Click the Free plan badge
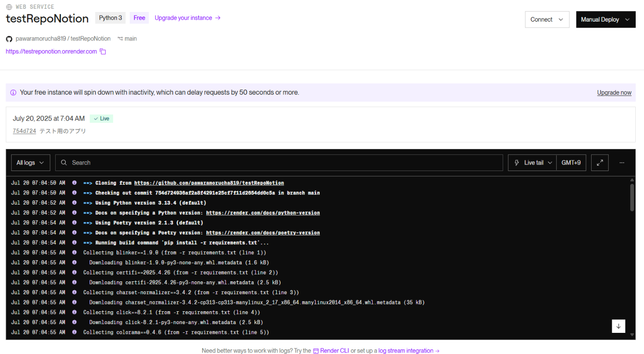This screenshot has height=354, width=644. tap(139, 18)
